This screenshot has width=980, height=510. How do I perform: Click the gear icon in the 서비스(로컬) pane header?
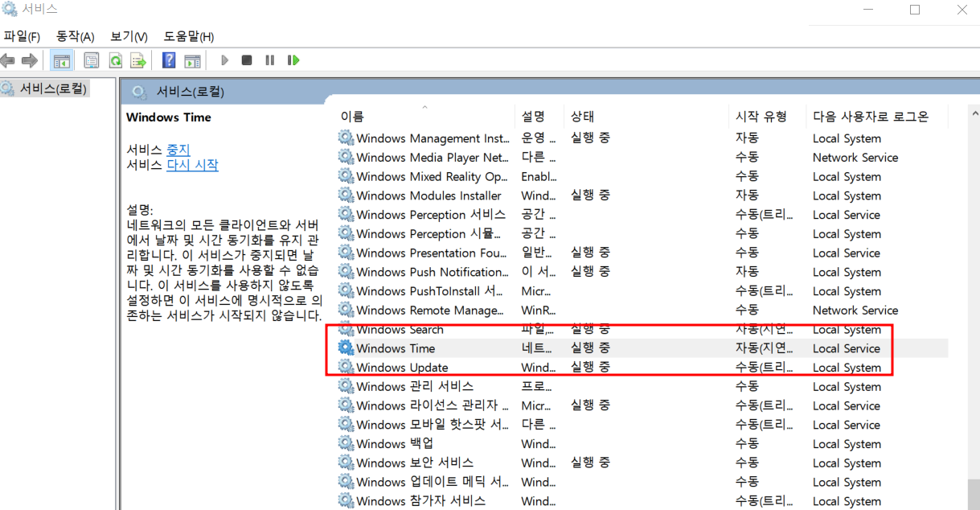(139, 92)
